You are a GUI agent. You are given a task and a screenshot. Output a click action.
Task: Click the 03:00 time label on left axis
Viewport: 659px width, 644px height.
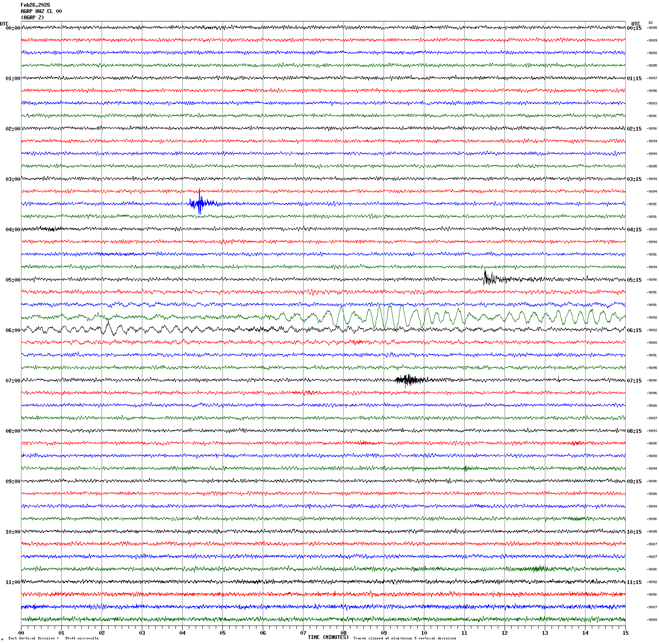coord(13,179)
